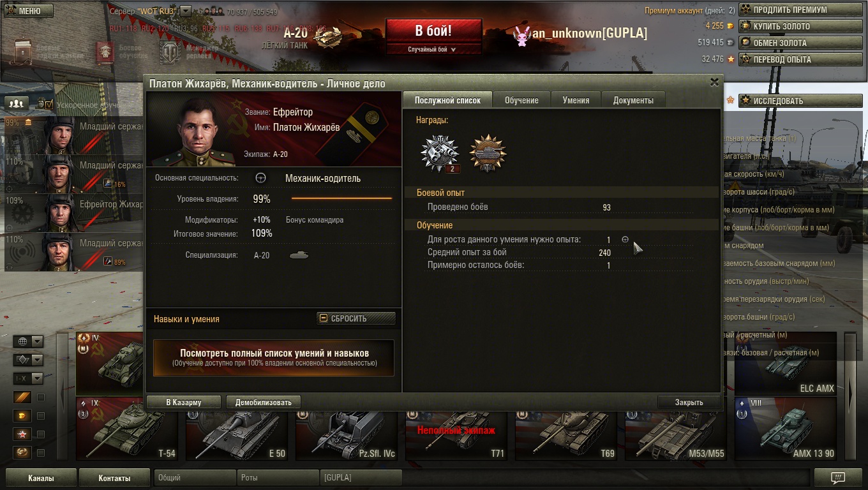
Task: Click the 16% skill icon on crew row
Action: tap(108, 184)
